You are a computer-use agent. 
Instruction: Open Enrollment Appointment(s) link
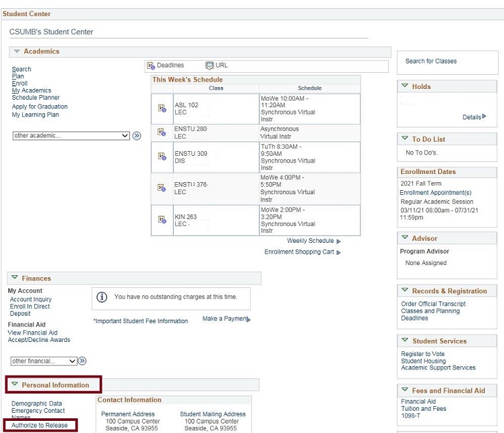(435, 193)
